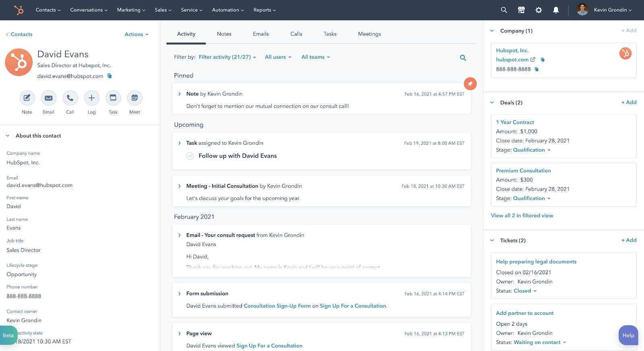Open the All users filter dropdown
This screenshot has height=351, width=644.
coord(278,57)
